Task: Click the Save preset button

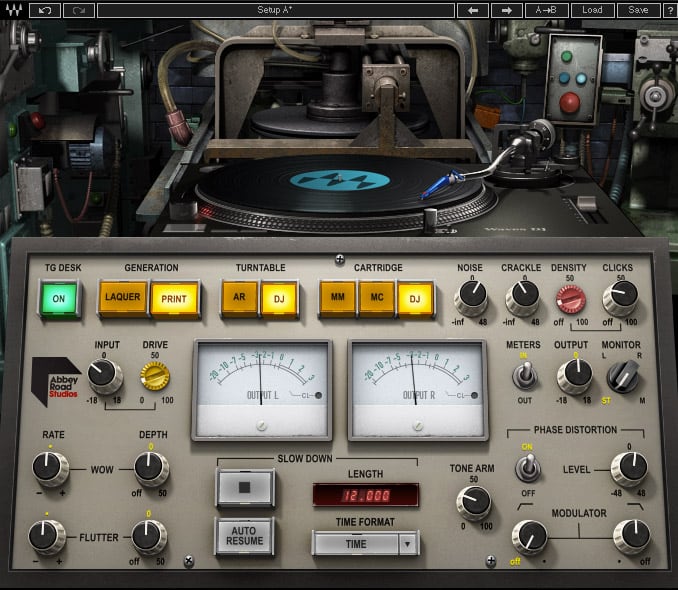Action: (638, 10)
